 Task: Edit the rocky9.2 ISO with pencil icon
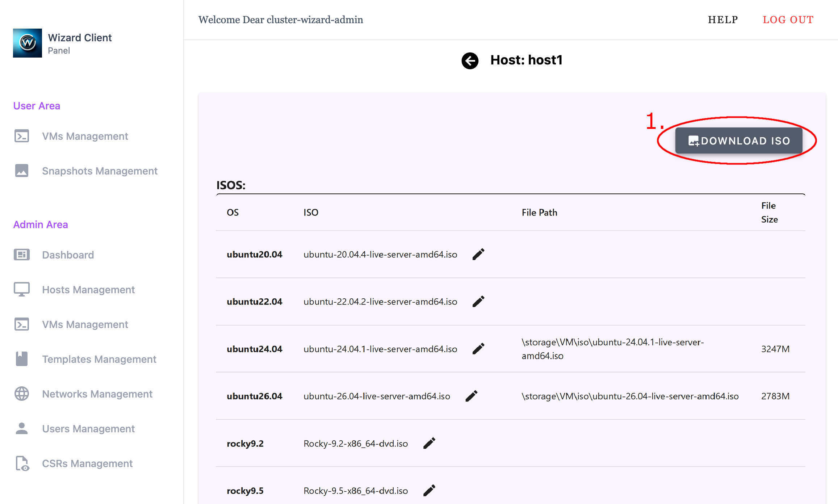pyautogui.click(x=429, y=444)
